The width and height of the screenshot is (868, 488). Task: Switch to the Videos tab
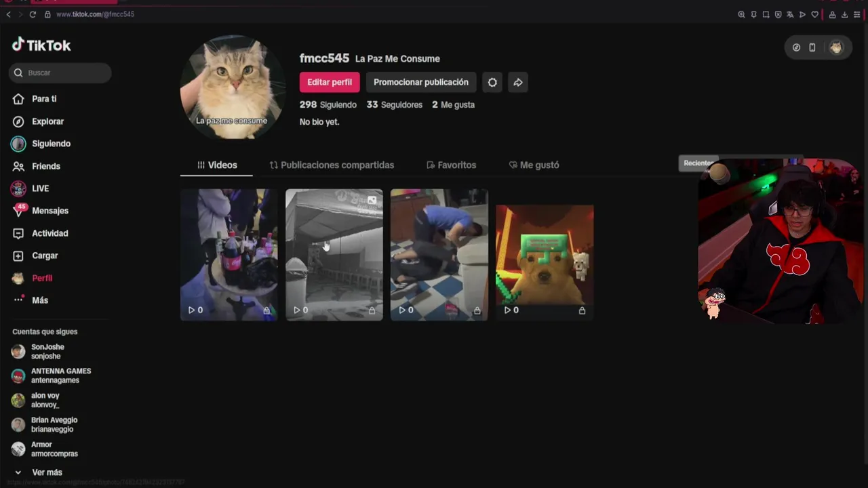[x=217, y=165]
